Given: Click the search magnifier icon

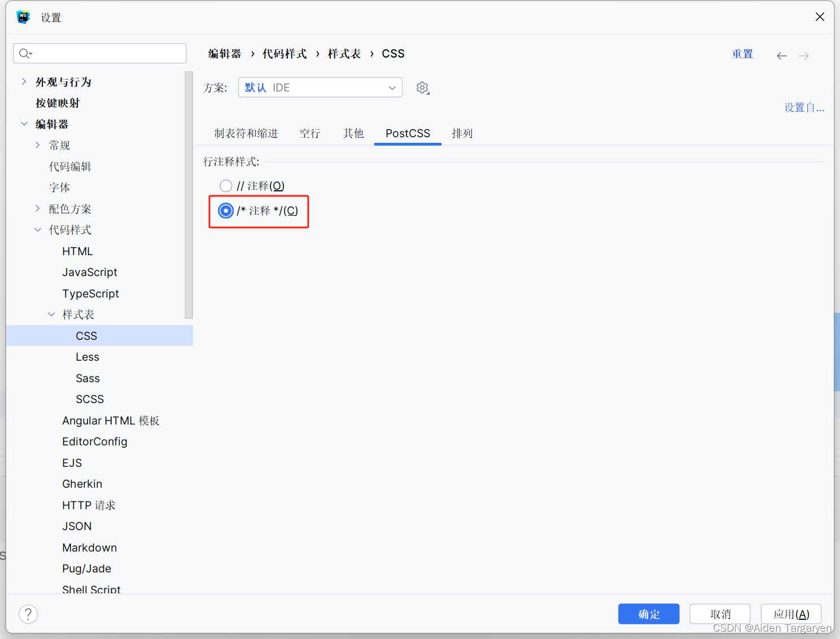Looking at the screenshot, I should click(x=25, y=54).
